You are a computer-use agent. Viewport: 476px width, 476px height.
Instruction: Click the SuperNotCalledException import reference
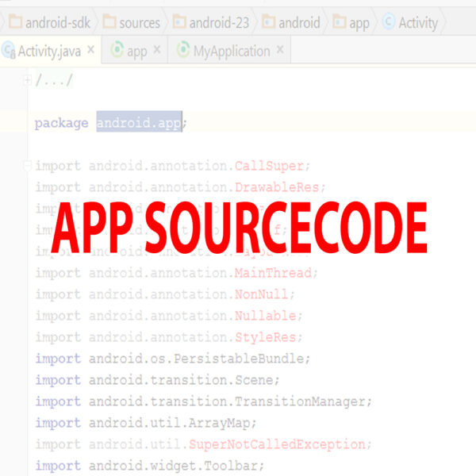276,443
